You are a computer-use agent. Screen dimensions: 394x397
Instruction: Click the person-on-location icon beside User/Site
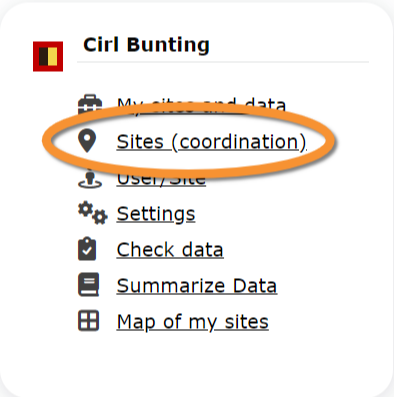[90, 179]
